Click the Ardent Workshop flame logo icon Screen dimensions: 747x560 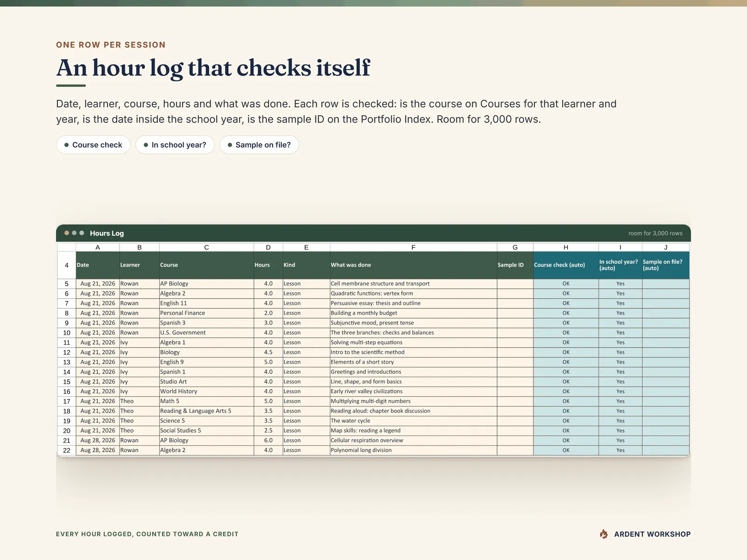[604, 534]
